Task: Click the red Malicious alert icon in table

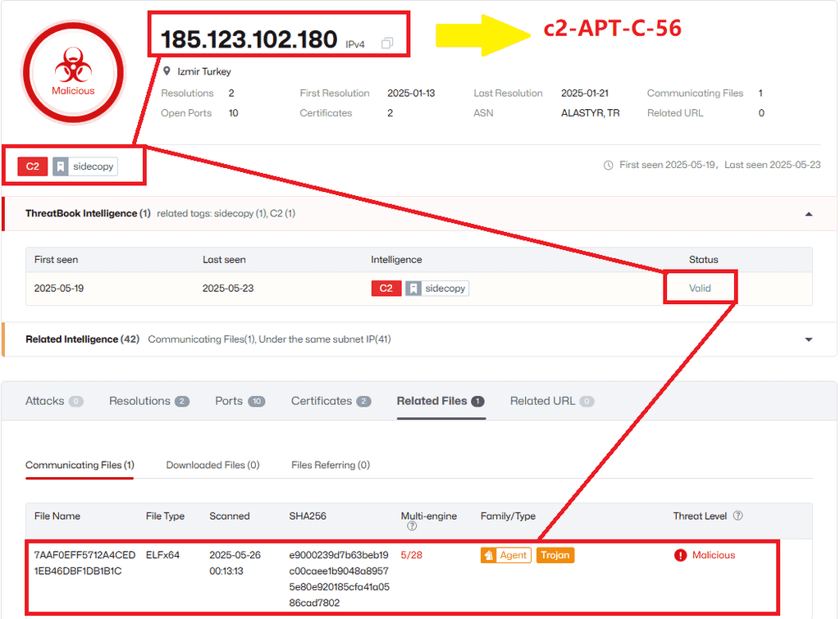Action: (x=680, y=555)
